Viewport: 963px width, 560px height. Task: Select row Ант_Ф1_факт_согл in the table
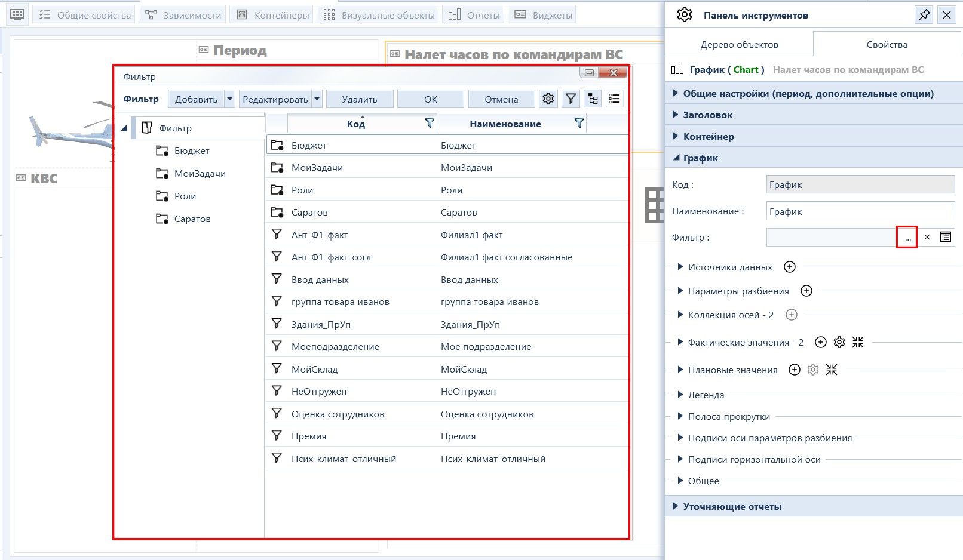click(447, 257)
